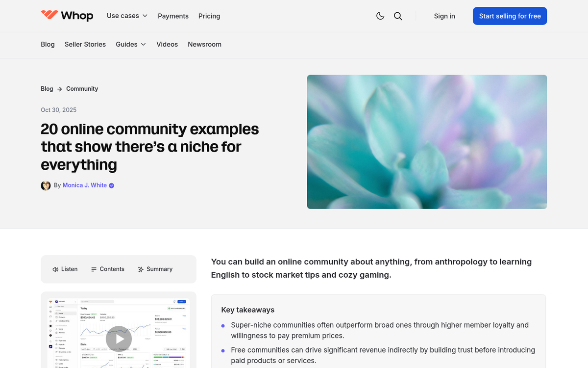Image resolution: width=588 pixels, height=368 pixels.
Task: Click verified badge next to author name
Action: (x=112, y=185)
